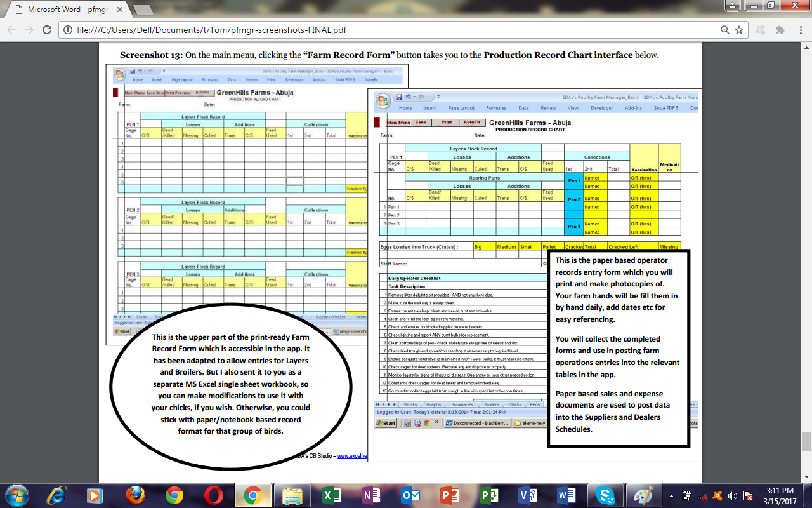Click the 'Screenshot 13:' heading text
This screenshot has width=812, height=508.
click(151, 55)
